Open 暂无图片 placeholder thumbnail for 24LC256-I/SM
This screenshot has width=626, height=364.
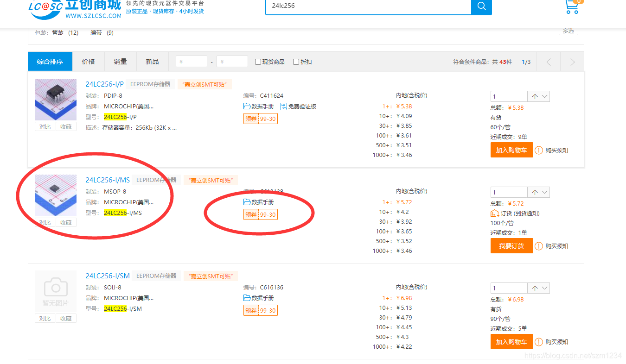click(56, 291)
